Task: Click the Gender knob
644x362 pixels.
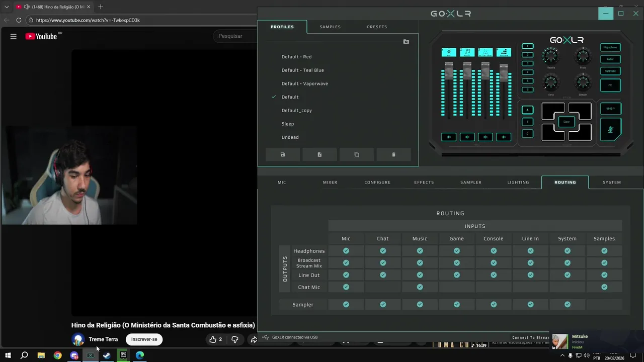Action: click(x=583, y=82)
